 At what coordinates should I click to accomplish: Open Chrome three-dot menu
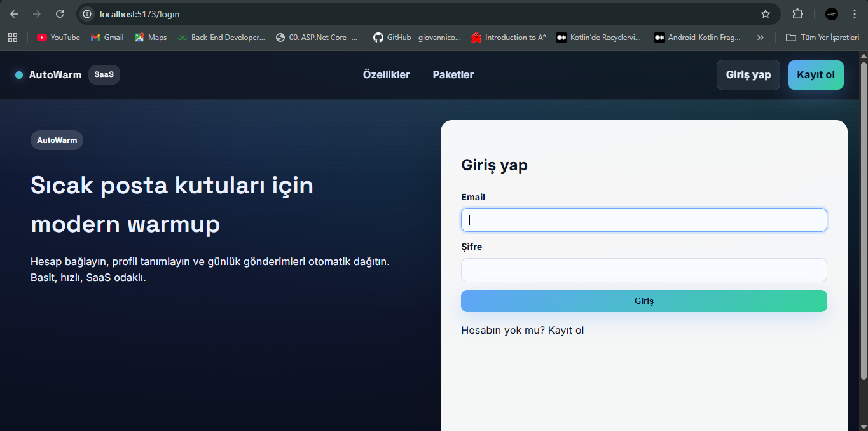pos(854,14)
